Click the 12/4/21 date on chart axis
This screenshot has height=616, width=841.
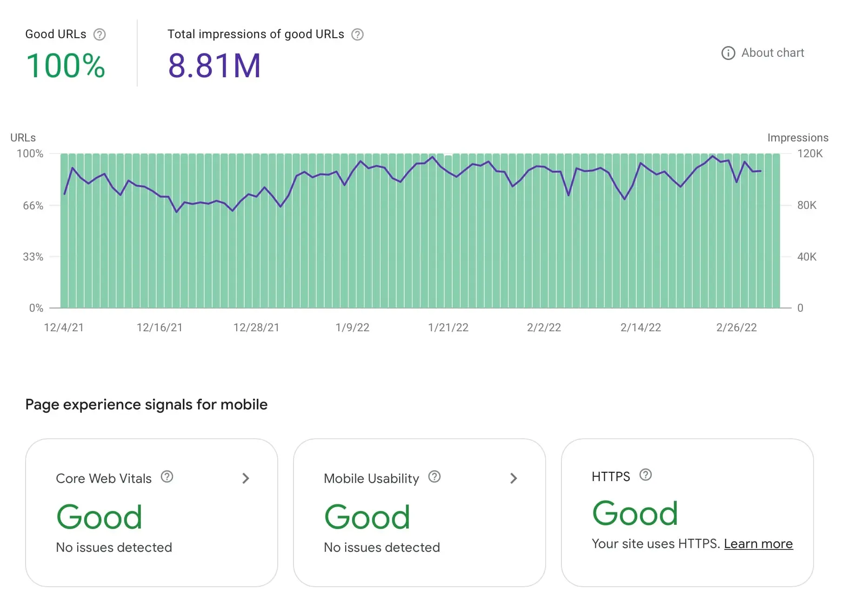(x=64, y=328)
